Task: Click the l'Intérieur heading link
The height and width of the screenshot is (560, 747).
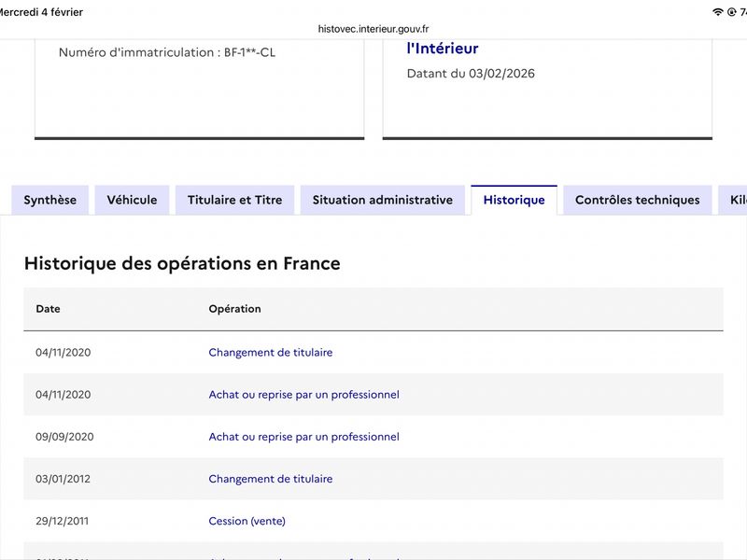Action: pyautogui.click(x=443, y=49)
